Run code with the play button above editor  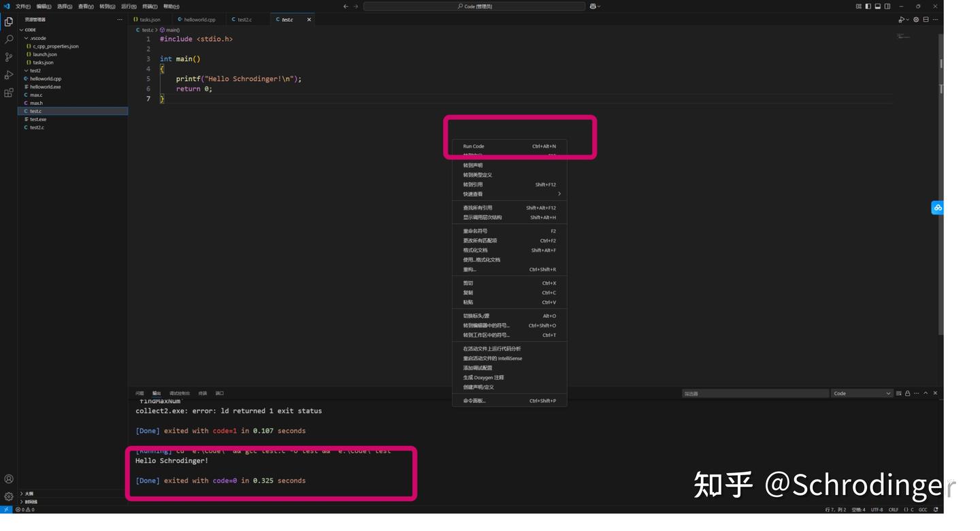(x=900, y=20)
